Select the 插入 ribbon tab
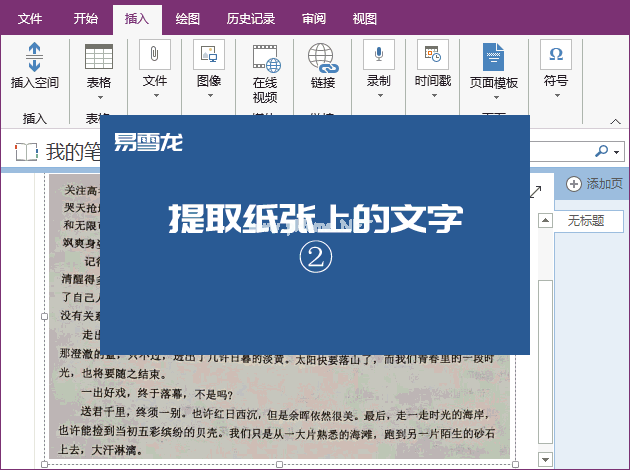The width and height of the screenshot is (630, 470). click(137, 18)
